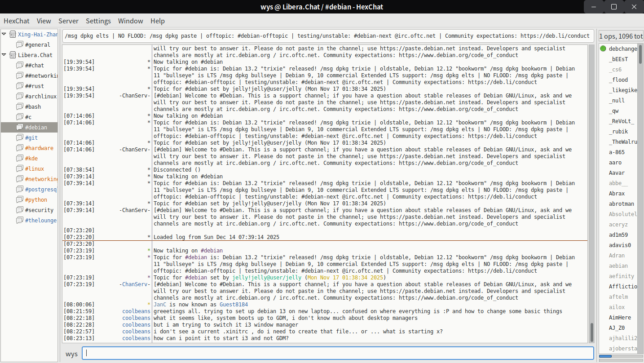Open the Window menu
Viewport: 644px width, 363px height.
click(131, 21)
